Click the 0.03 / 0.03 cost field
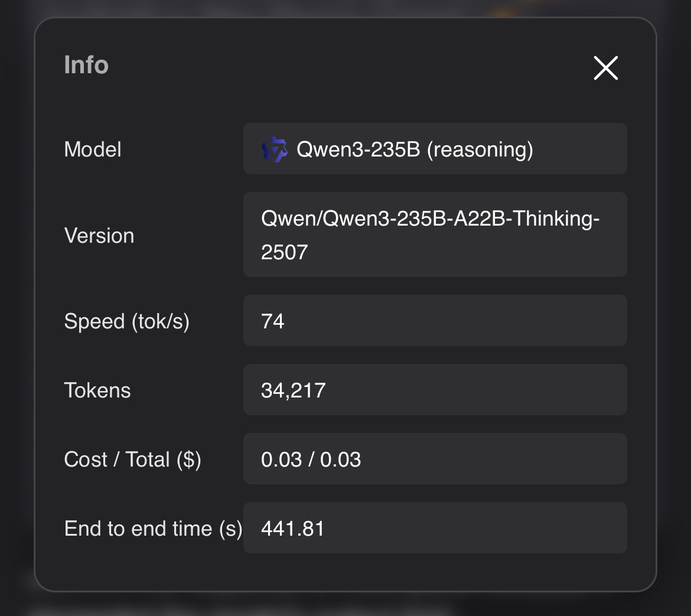691x616 pixels. 311,459
